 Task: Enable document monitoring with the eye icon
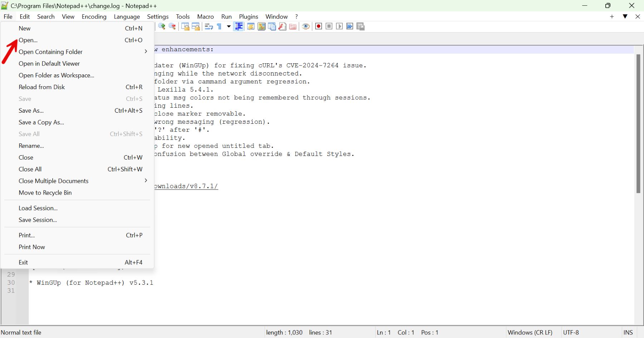[x=306, y=26]
